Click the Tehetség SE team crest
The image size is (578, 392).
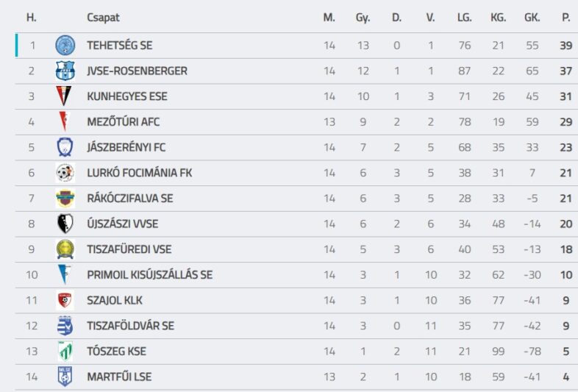(65, 46)
